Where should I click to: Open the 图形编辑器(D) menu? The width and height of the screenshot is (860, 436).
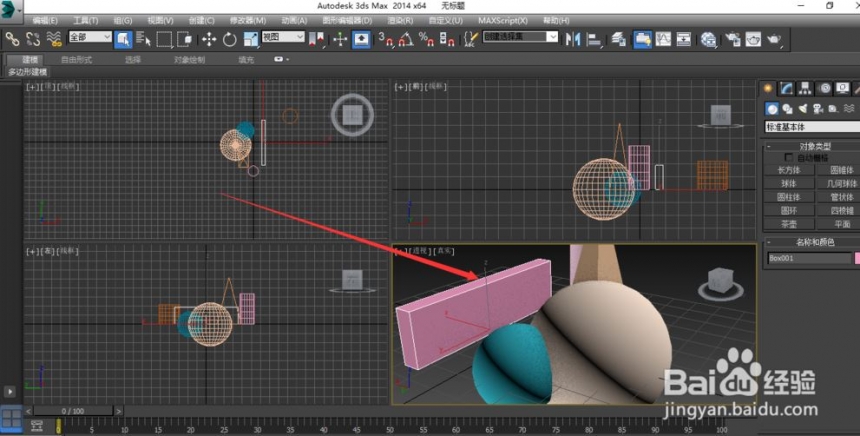(347, 20)
